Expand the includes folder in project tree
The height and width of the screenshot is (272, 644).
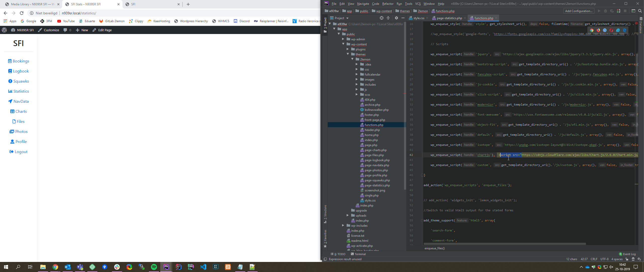(356, 85)
